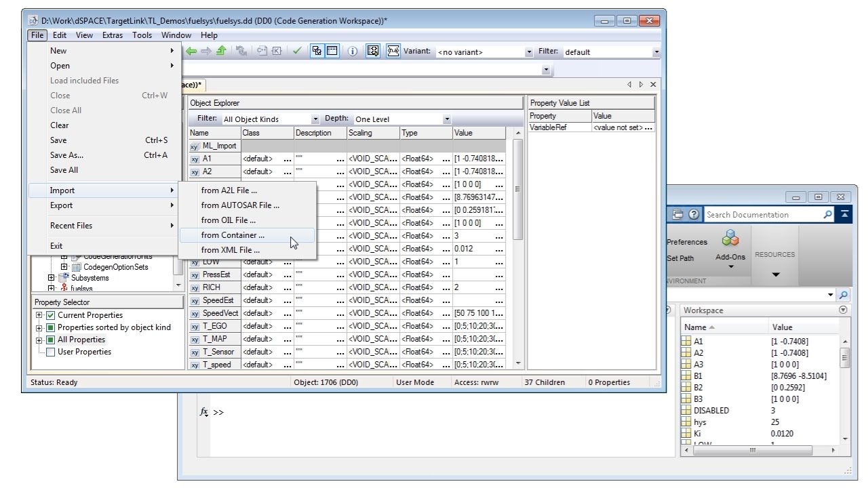Click the MATLAB folder search magnifier icon
Screen dimensions: 868x488
[843, 295]
